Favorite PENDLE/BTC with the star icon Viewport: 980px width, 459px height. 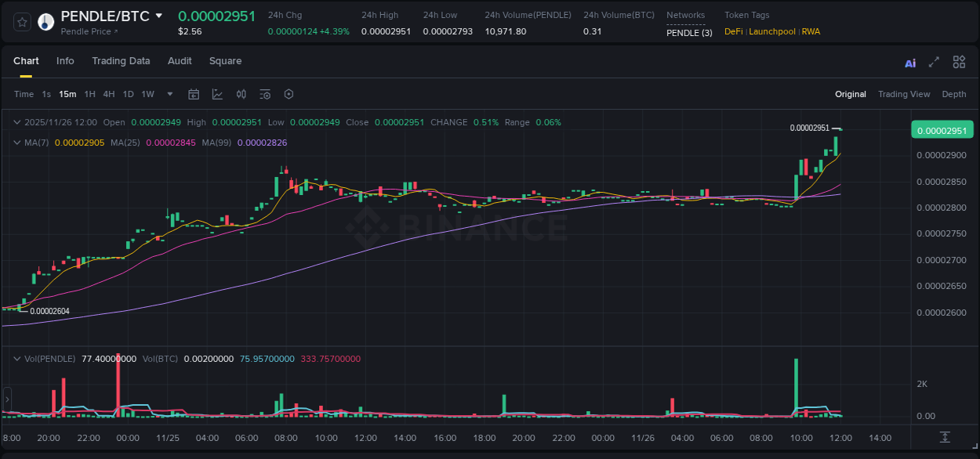click(x=21, y=21)
